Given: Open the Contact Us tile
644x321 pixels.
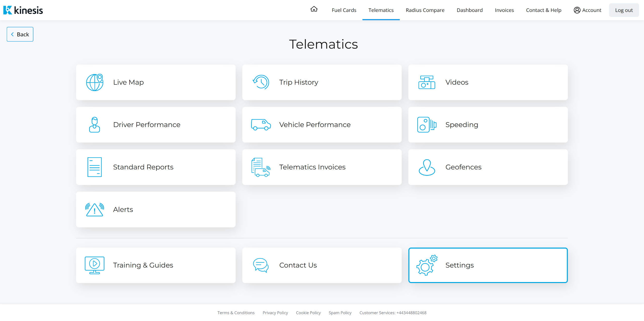Looking at the screenshot, I should pyautogui.click(x=322, y=265).
